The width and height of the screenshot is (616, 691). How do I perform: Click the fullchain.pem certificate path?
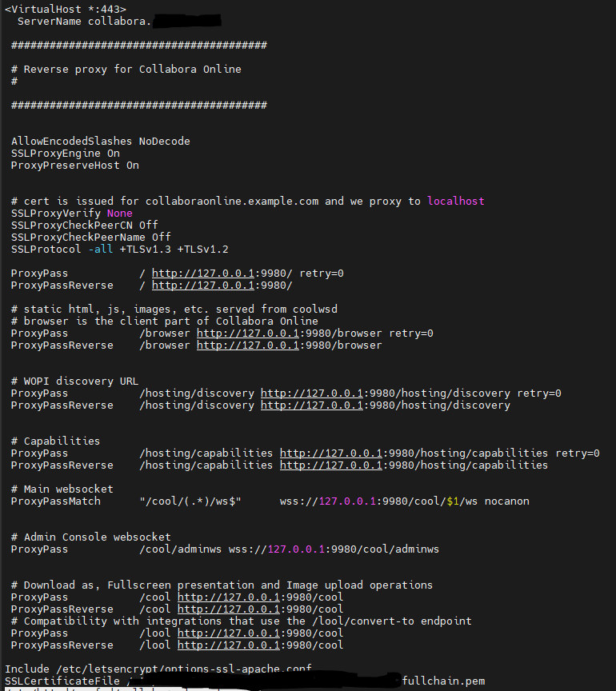[x=443, y=681]
